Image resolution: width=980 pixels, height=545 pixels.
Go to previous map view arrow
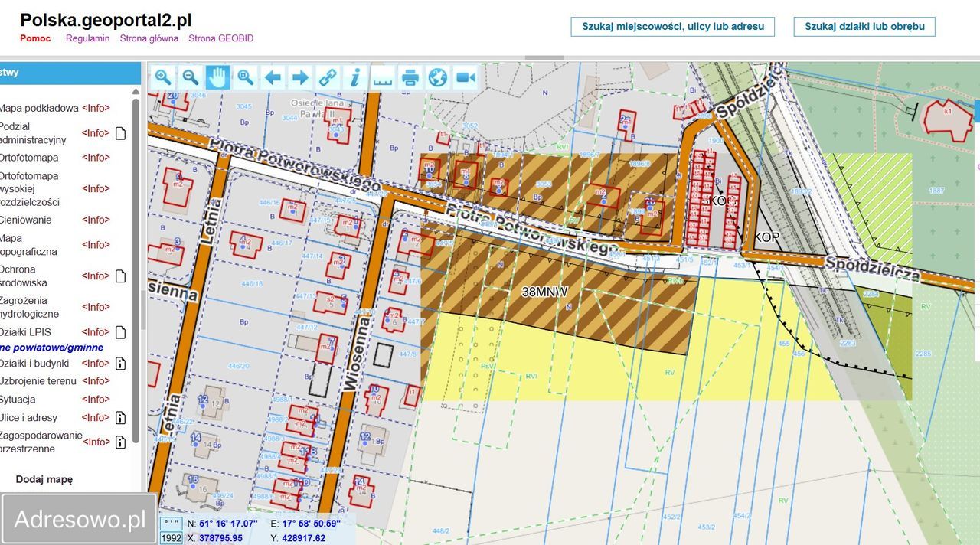[x=273, y=77]
